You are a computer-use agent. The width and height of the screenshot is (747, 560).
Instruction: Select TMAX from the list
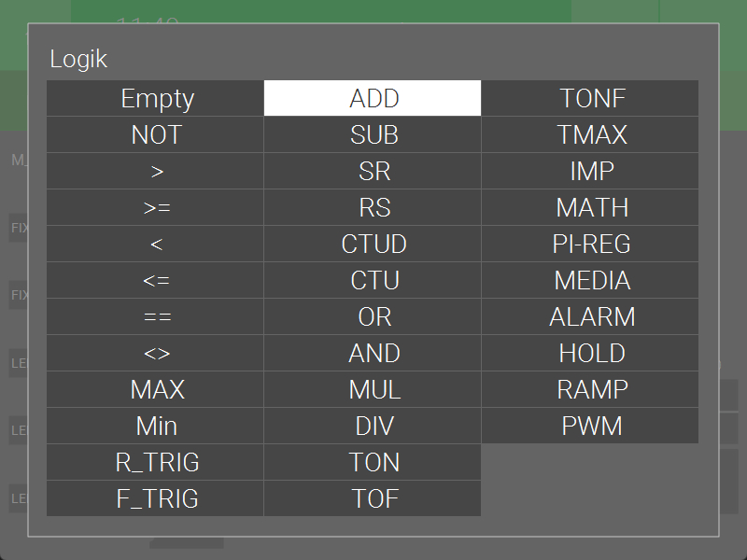pyautogui.click(x=590, y=134)
